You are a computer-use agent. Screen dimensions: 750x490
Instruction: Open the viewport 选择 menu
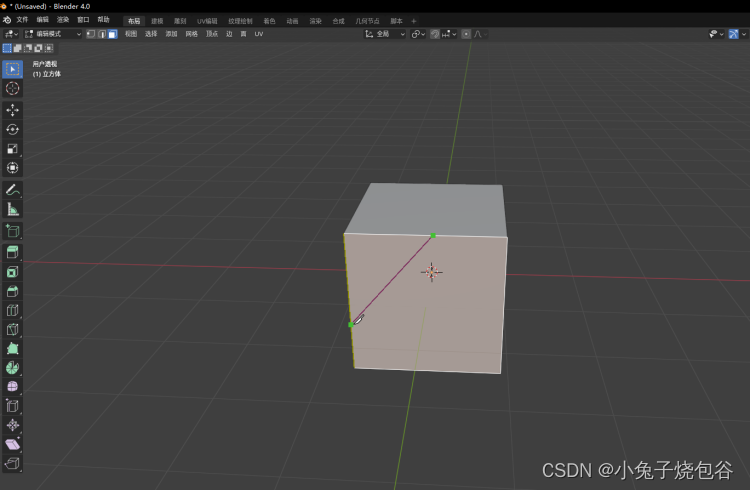pyautogui.click(x=151, y=34)
